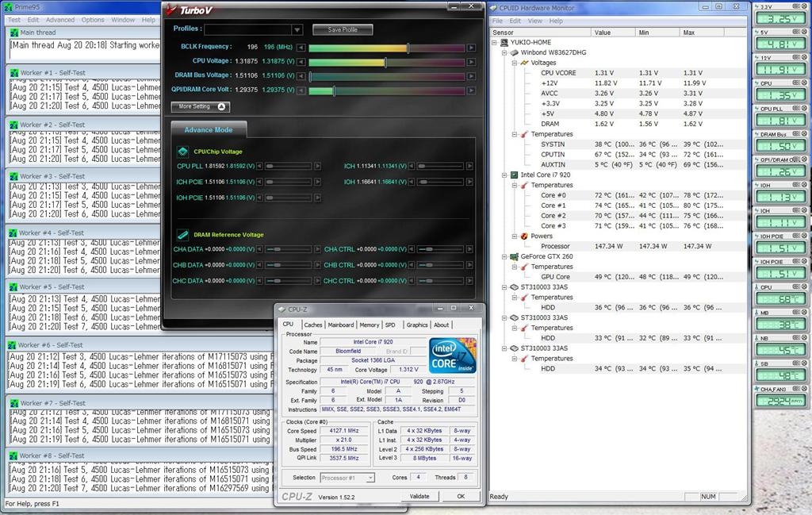The width and height of the screenshot is (812, 515).
Task: Click the CPU Voltage decrease arrow
Action: (303, 62)
